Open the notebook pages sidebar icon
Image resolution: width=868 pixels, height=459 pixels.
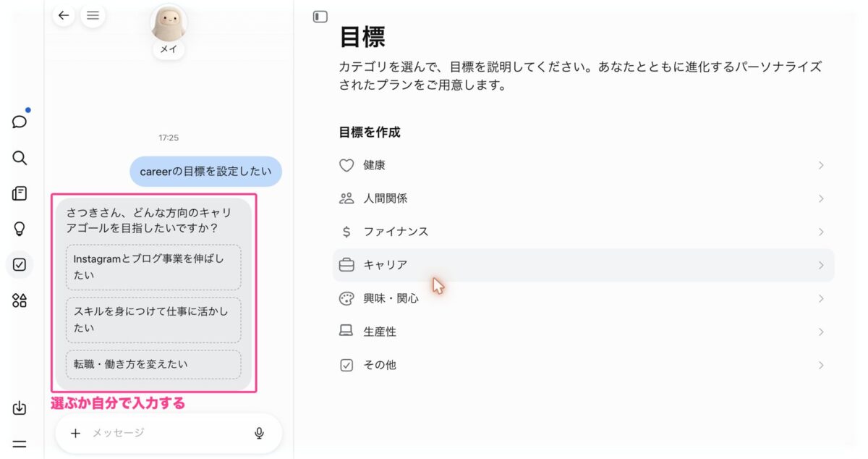20,193
